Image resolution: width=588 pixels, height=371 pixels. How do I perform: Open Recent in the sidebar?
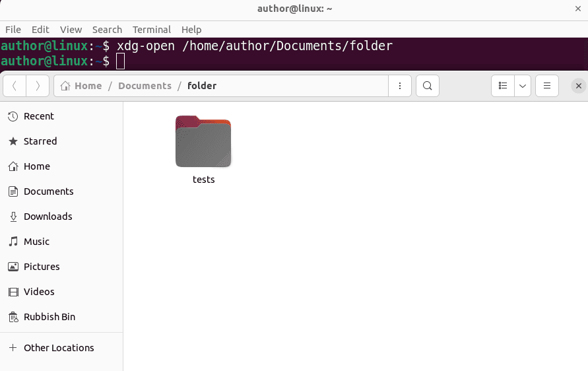61,116
